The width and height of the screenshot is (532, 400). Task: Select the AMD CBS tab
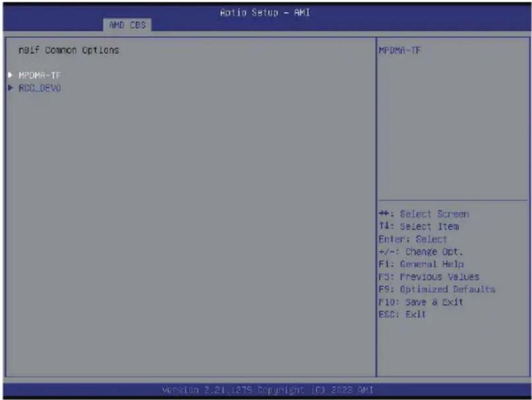pos(127,25)
